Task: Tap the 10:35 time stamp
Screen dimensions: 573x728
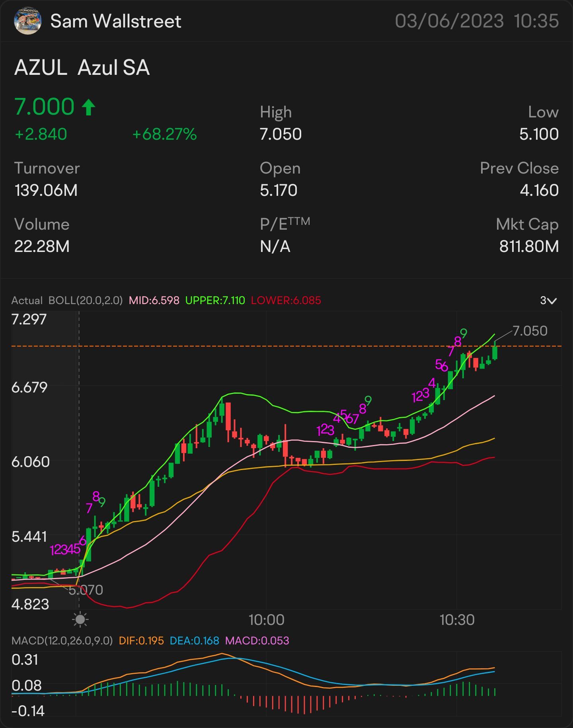Action: pos(536,21)
